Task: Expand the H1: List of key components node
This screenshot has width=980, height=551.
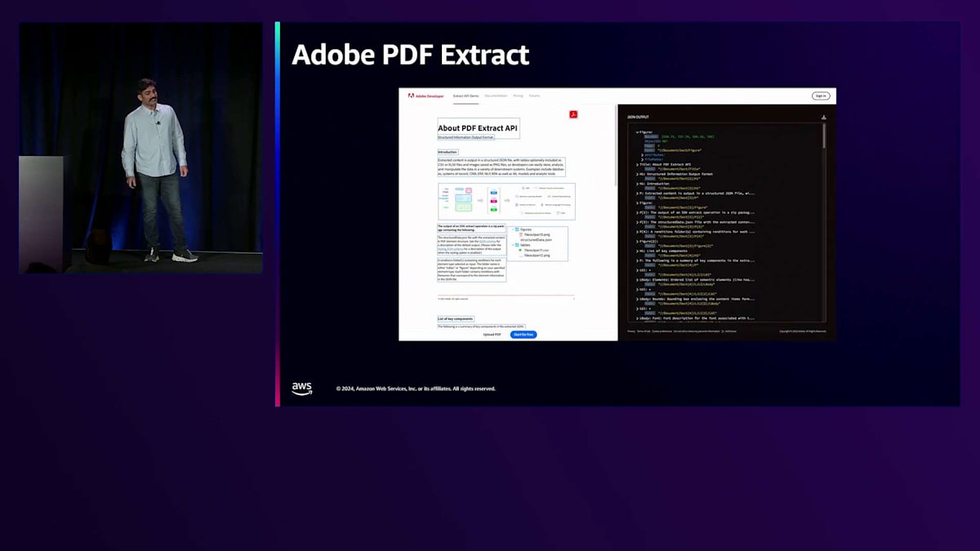Action: (637, 251)
